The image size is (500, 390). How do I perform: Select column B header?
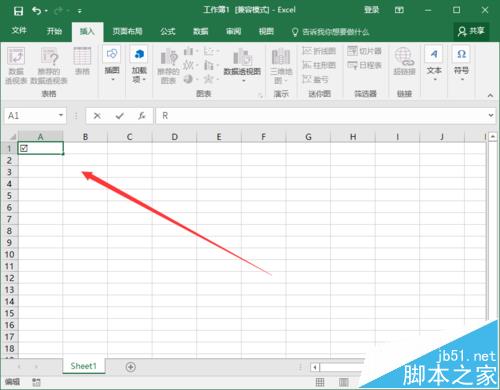(x=85, y=137)
